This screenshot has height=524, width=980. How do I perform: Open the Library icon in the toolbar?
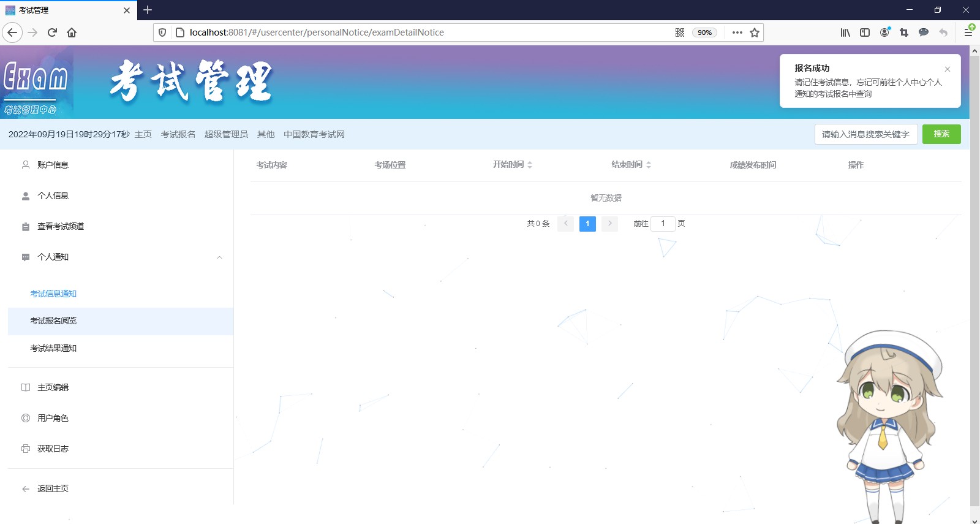point(845,32)
